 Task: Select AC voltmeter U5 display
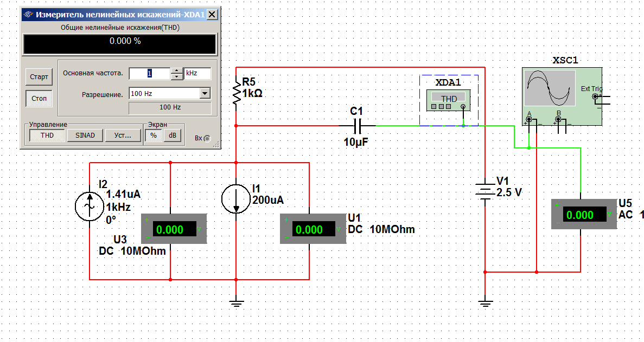pyautogui.click(x=584, y=214)
